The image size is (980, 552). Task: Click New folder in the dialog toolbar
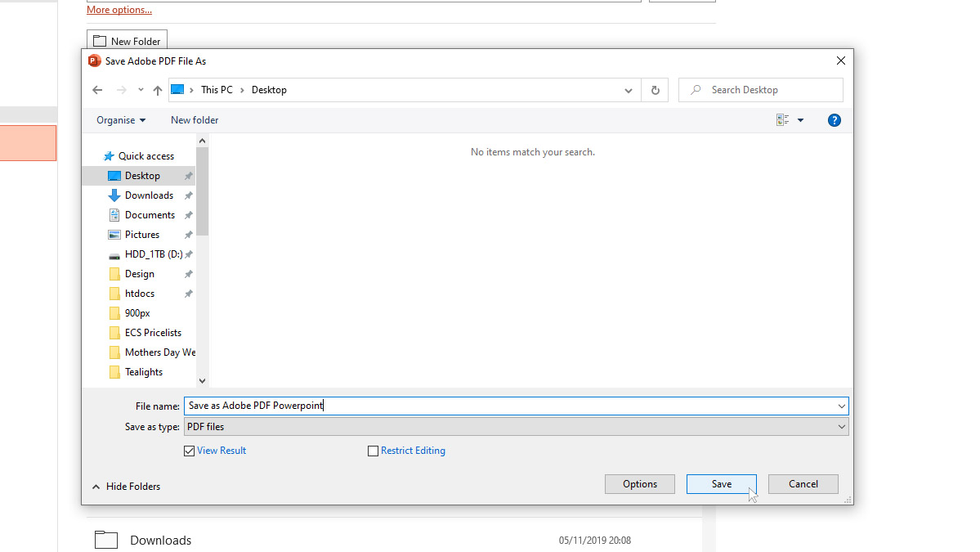coord(194,119)
